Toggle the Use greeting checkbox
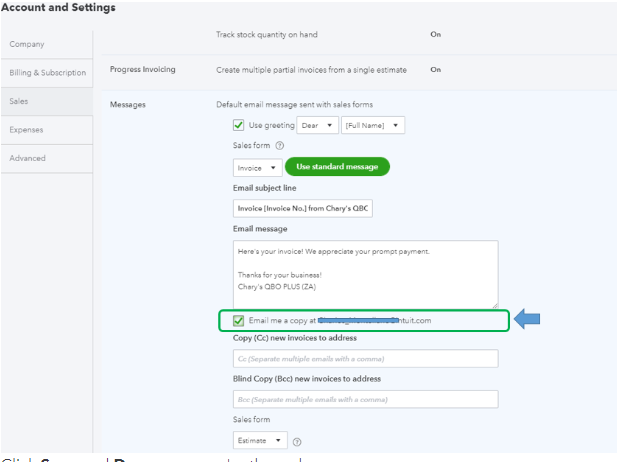 (238, 125)
